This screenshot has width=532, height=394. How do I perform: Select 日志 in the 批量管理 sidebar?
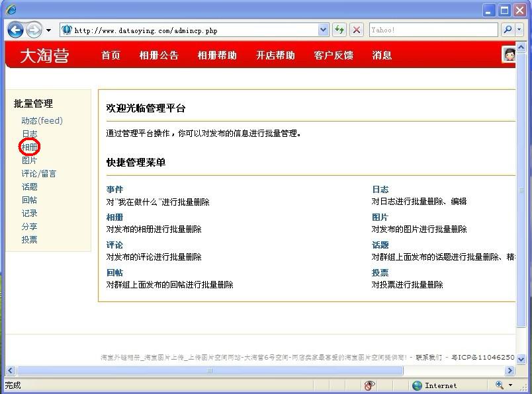[x=30, y=134]
